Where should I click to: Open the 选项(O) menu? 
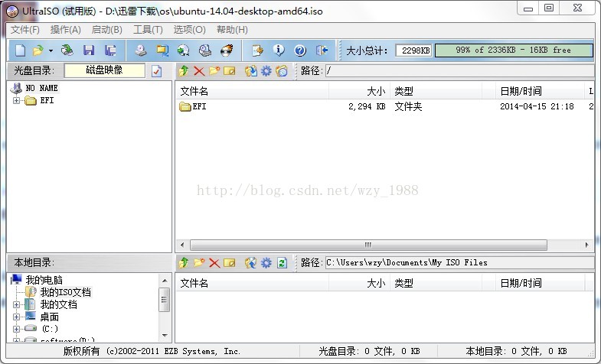(x=189, y=30)
